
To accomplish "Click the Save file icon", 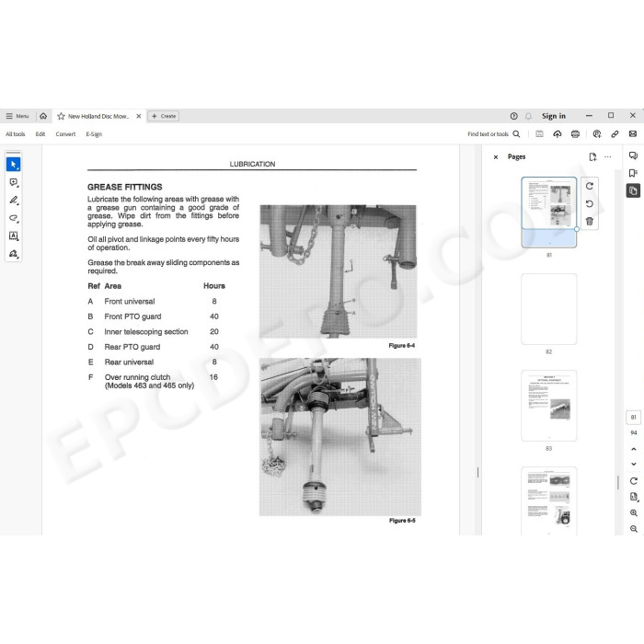I will pyautogui.click(x=539, y=134).
